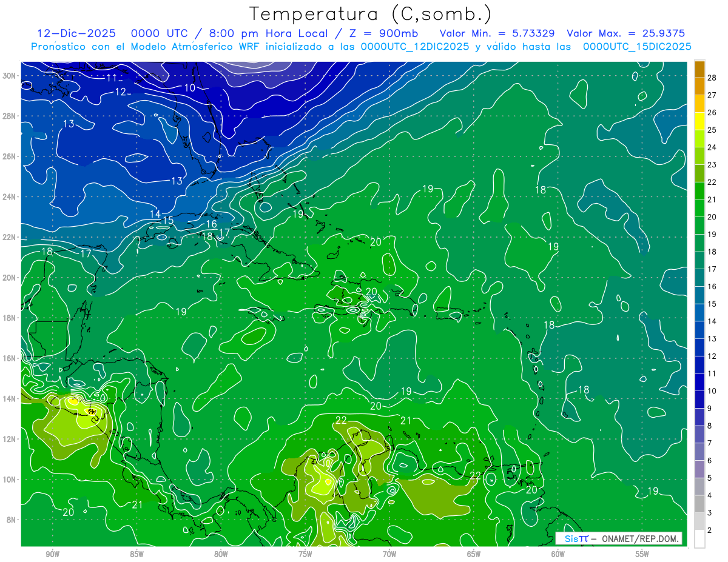Screen dimensions: 728x562
Task: Click the "70W" longitude axis label
Action: (x=389, y=554)
